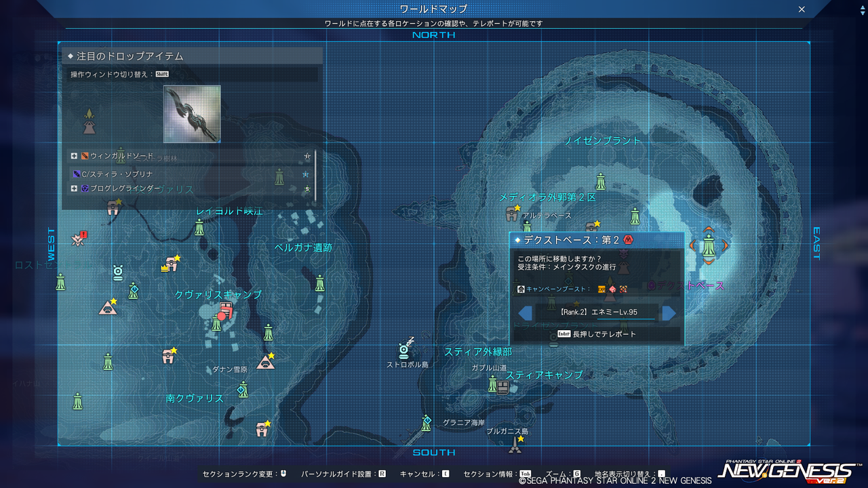
Task: Select the アルテラベース Cocoon icon with star
Action: point(513,213)
